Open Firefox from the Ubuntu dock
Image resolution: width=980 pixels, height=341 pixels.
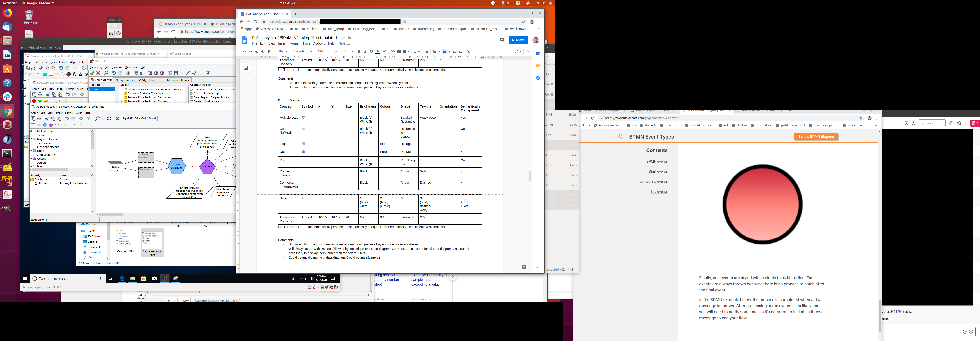pos(7,13)
